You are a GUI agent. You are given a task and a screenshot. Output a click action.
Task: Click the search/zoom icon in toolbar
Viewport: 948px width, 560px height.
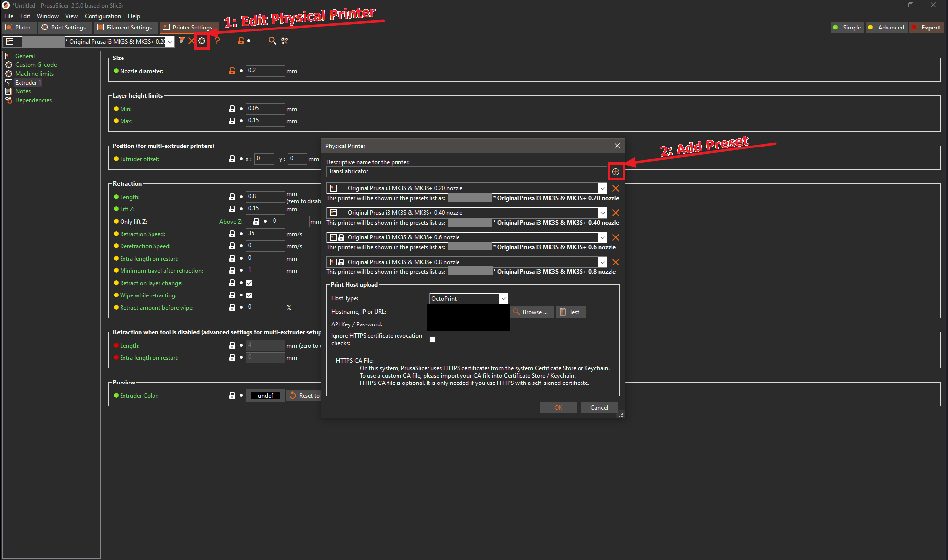coord(272,41)
